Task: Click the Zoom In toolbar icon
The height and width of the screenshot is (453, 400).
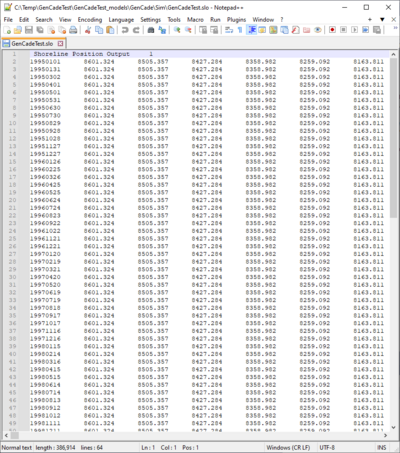Action: tap(177, 30)
